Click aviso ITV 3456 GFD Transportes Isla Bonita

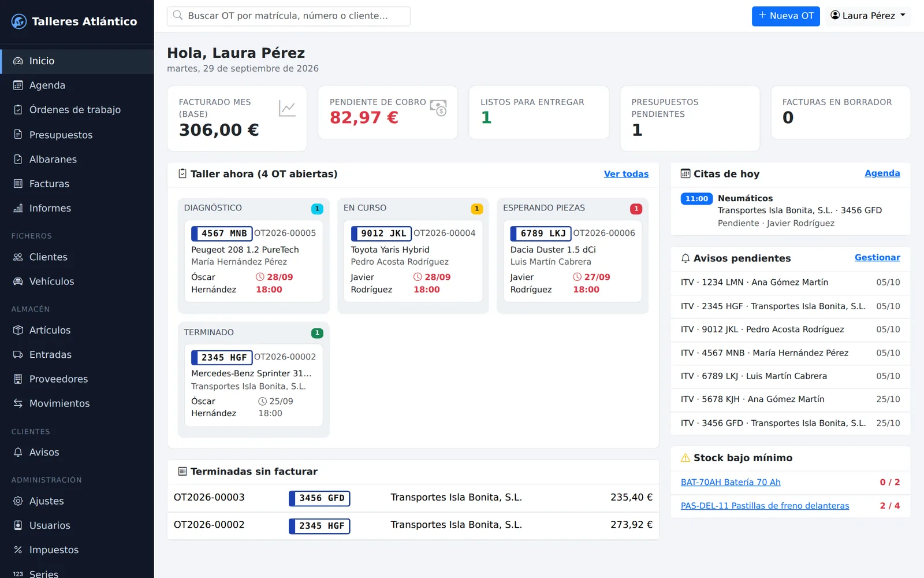tap(790, 423)
